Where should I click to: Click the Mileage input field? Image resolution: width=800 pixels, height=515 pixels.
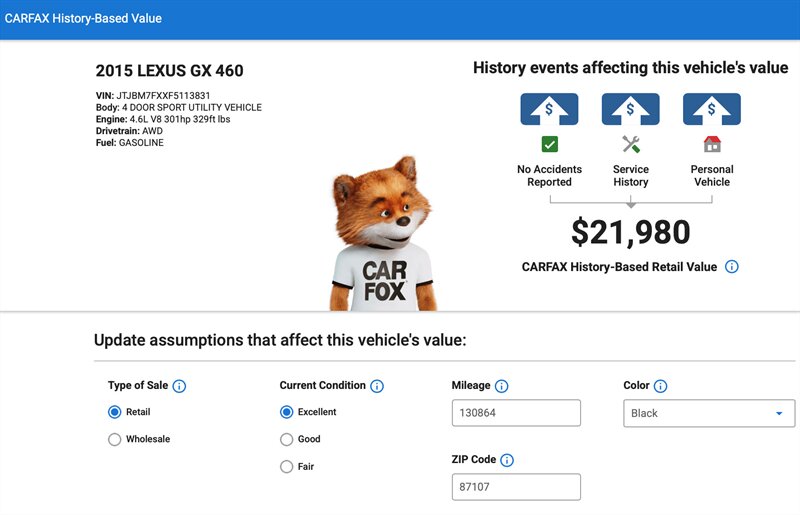tap(516, 413)
